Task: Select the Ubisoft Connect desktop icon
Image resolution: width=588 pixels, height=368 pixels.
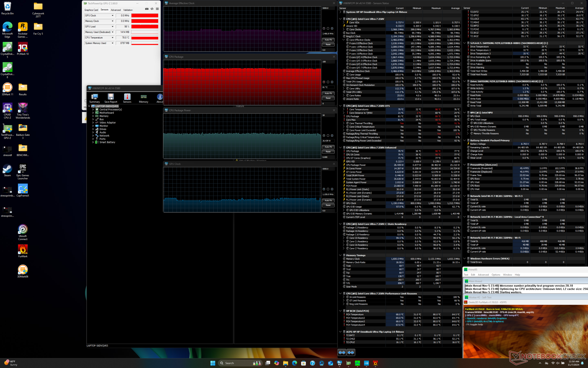Action: (x=23, y=233)
